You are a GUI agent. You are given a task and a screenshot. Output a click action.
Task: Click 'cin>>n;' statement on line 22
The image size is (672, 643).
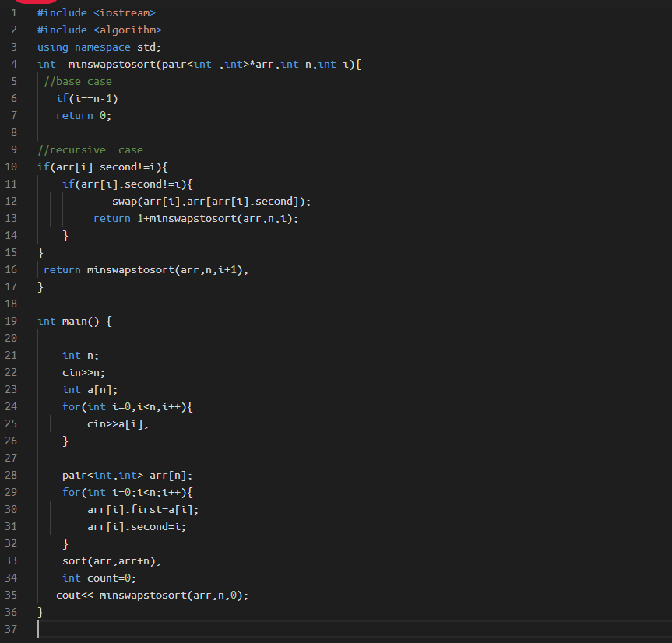tap(84, 372)
